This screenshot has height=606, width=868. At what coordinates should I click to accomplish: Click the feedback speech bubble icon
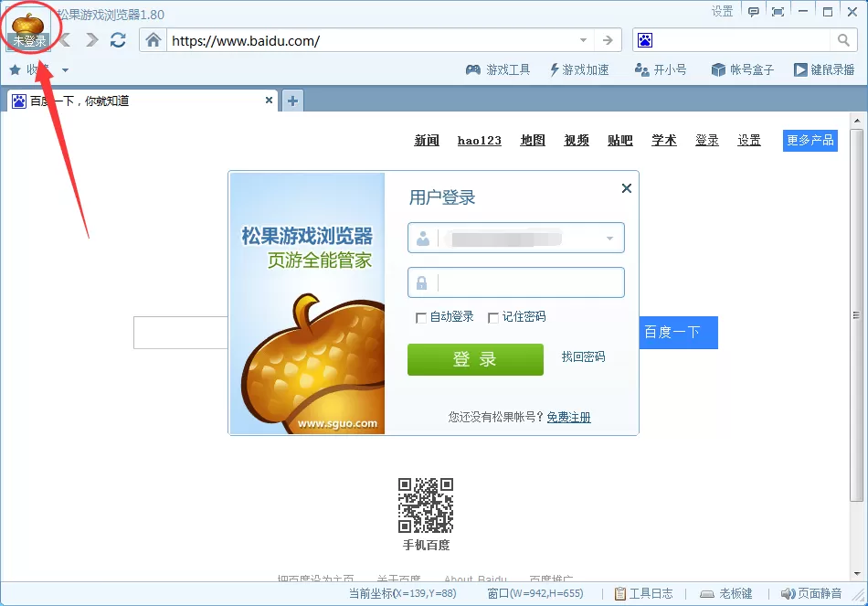point(754,12)
